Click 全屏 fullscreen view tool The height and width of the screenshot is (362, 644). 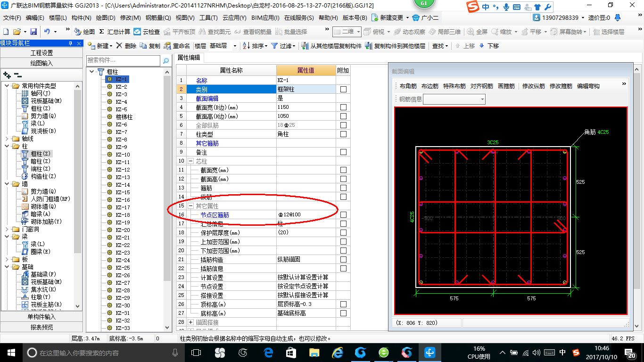pyautogui.click(x=477, y=32)
